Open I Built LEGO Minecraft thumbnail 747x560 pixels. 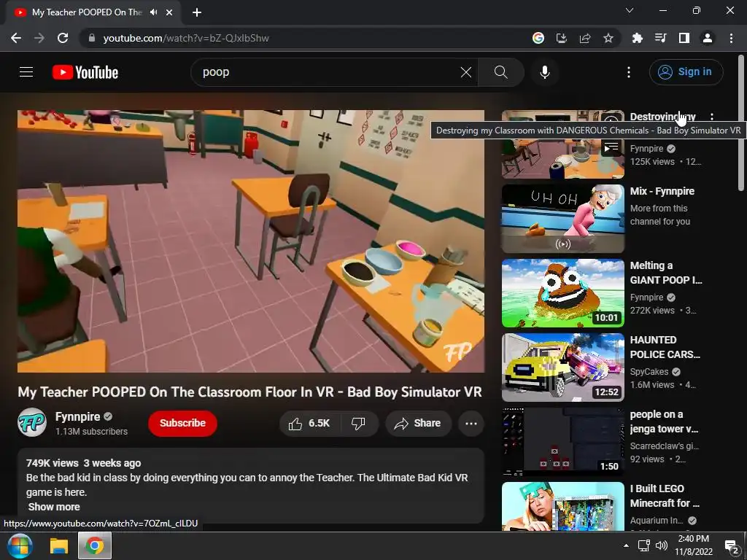[562, 507]
